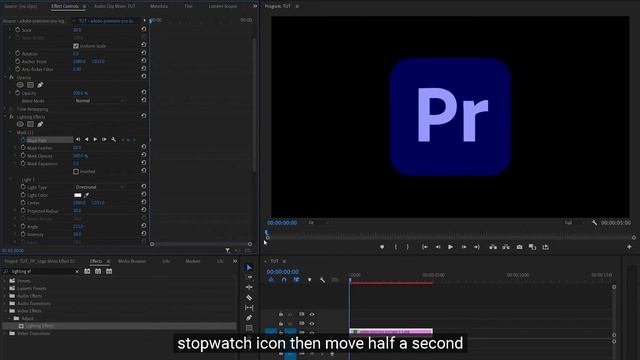Select the Track Select Forward tool
Image resolution: width=640 pixels, height=360 pixels.
tap(249, 277)
